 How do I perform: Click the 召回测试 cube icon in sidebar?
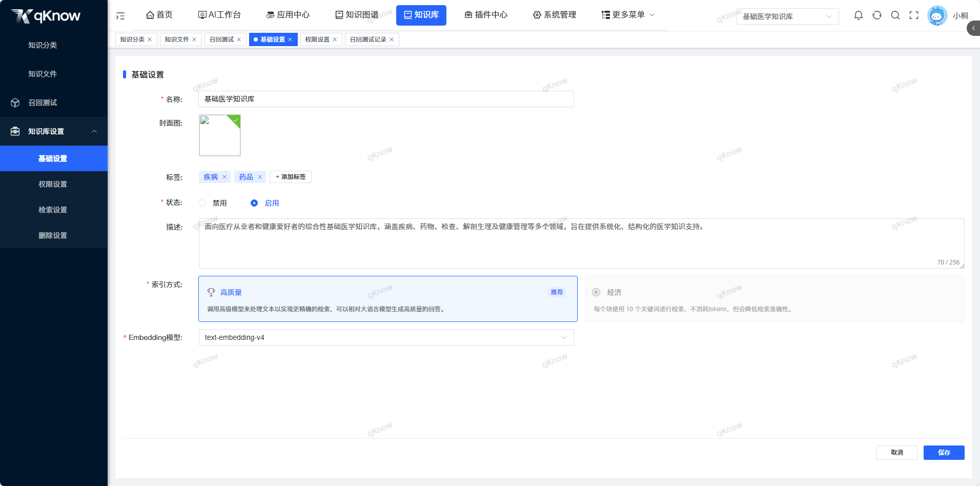[x=15, y=103]
